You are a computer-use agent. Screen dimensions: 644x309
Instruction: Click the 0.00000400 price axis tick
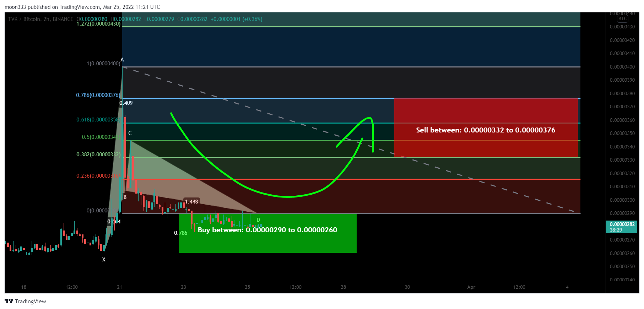622,67
